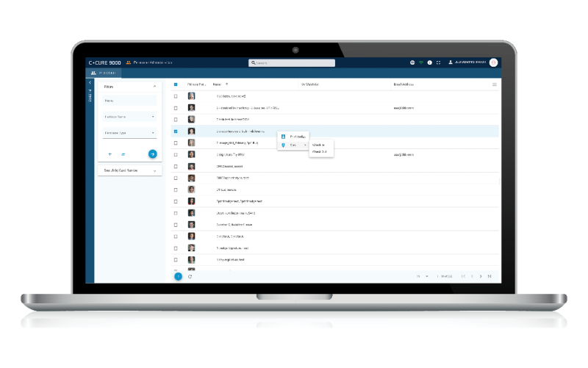Click the Personnel tab
This screenshot has width=588, height=368.
pos(104,73)
